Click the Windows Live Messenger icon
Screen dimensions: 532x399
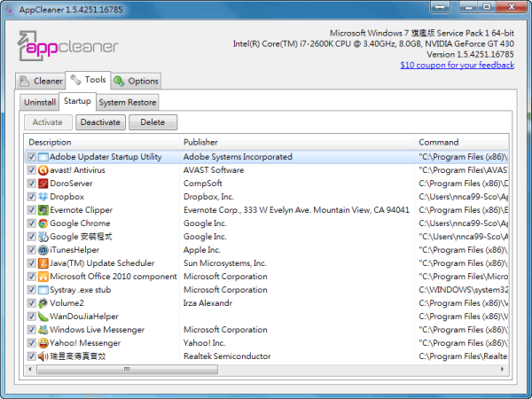(43, 330)
